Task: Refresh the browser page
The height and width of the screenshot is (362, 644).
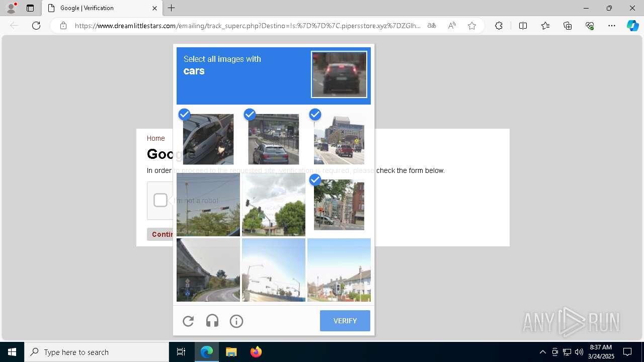Action: [36, 26]
